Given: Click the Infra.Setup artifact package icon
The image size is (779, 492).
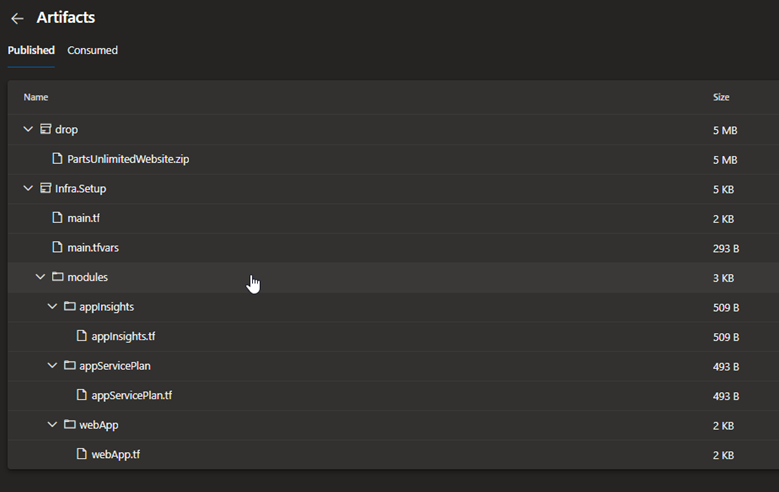Looking at the screenshot, I should point(46,188).
